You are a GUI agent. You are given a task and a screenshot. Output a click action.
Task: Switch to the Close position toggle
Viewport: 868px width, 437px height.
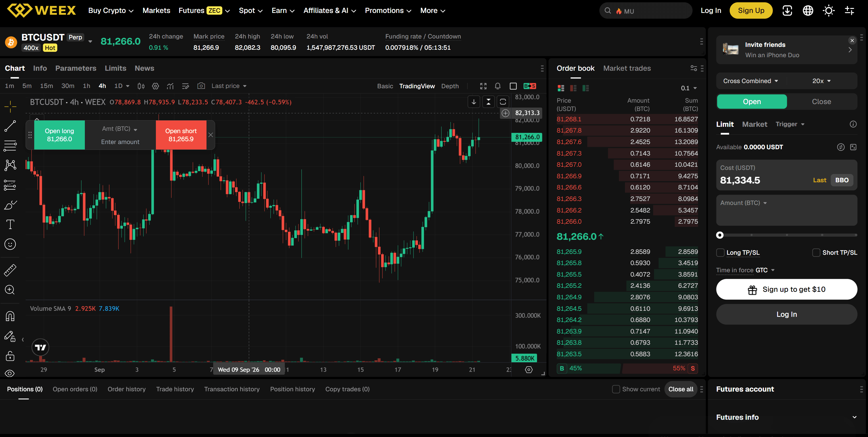point(821,102)
